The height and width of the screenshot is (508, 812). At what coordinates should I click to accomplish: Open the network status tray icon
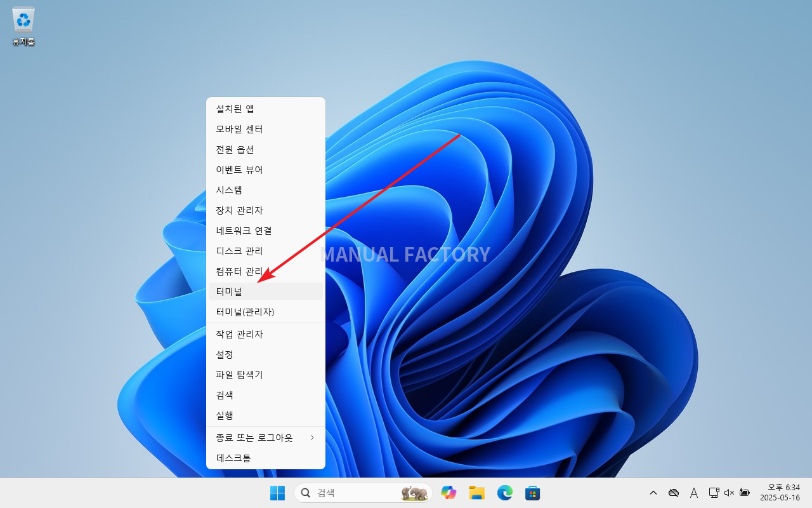(714, 493)
